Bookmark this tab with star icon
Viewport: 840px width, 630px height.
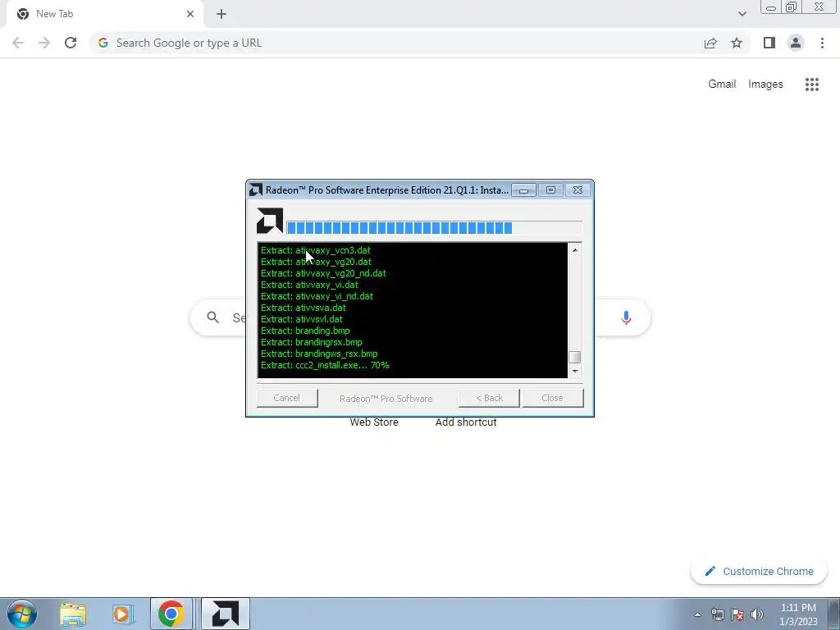click(x=737, y=43)
